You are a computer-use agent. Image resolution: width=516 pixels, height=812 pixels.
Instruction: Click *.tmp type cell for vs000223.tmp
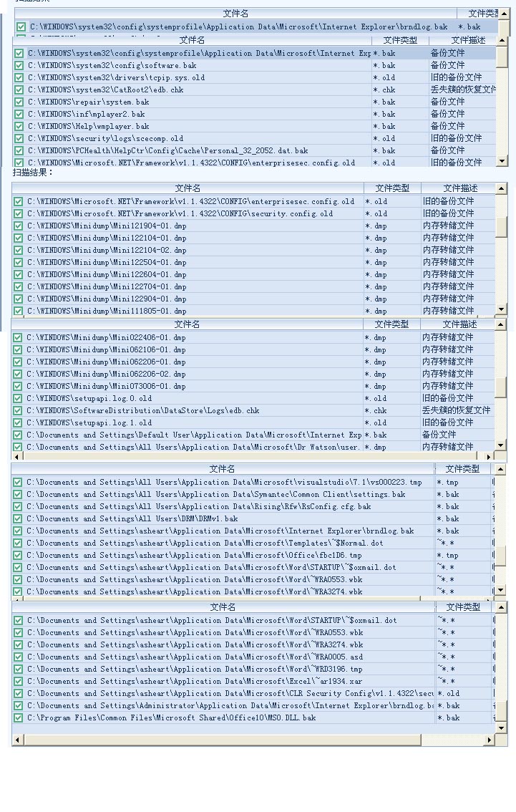(463, 483)
